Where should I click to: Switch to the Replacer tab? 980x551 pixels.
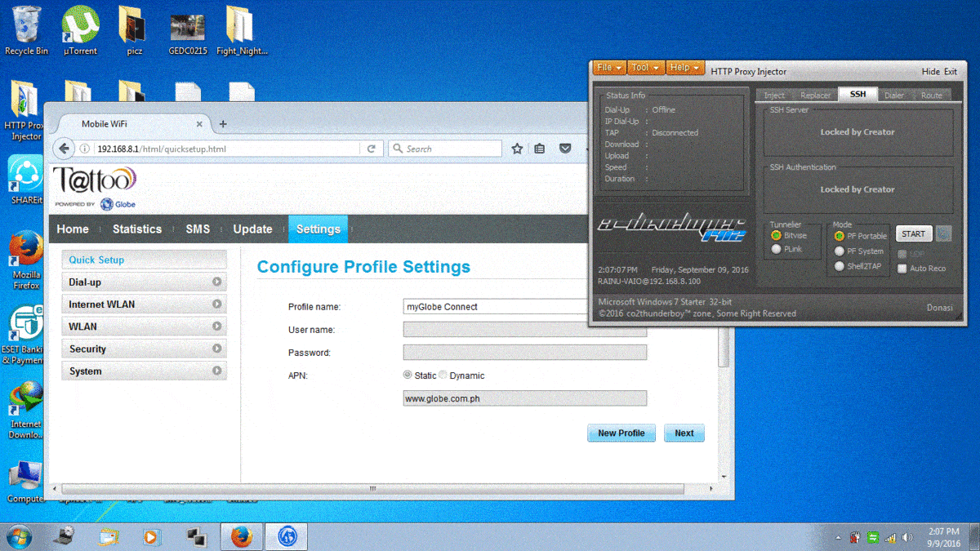pos(815,95)
